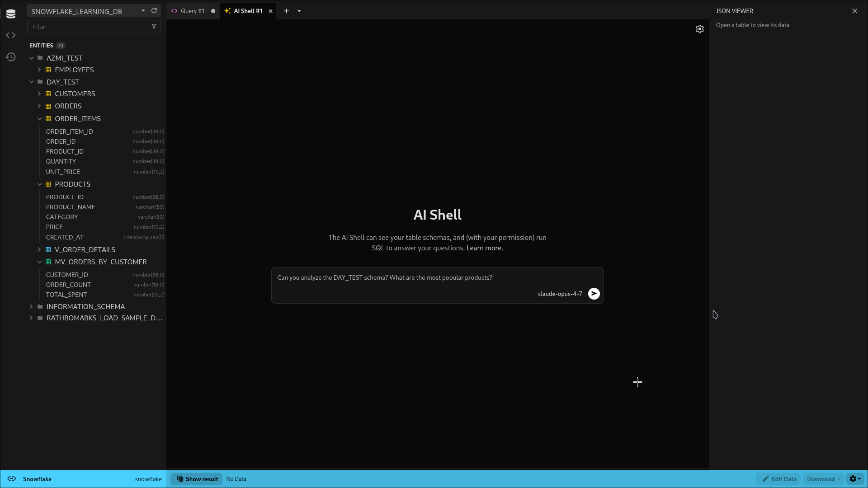868x488 pixels.
Task: Click the Snowflake connection link icon
Action: [12, 479]
